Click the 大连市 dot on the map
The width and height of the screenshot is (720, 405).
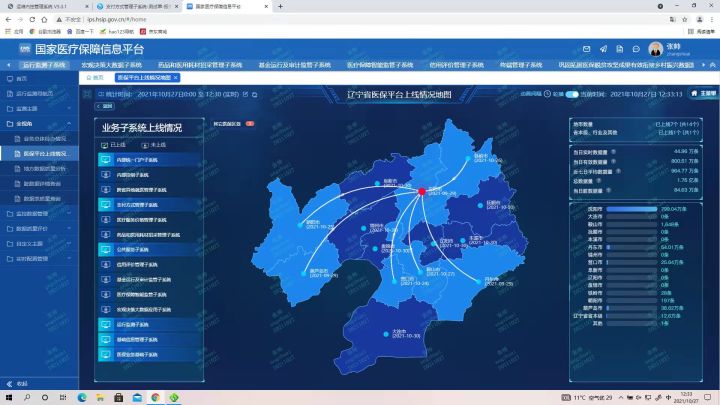[386, 334]
